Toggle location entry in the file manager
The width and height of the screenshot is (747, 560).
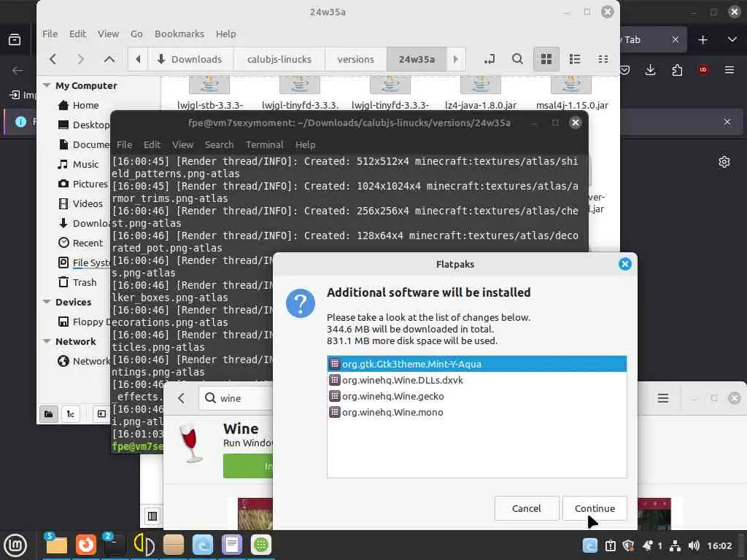point(489,59)
